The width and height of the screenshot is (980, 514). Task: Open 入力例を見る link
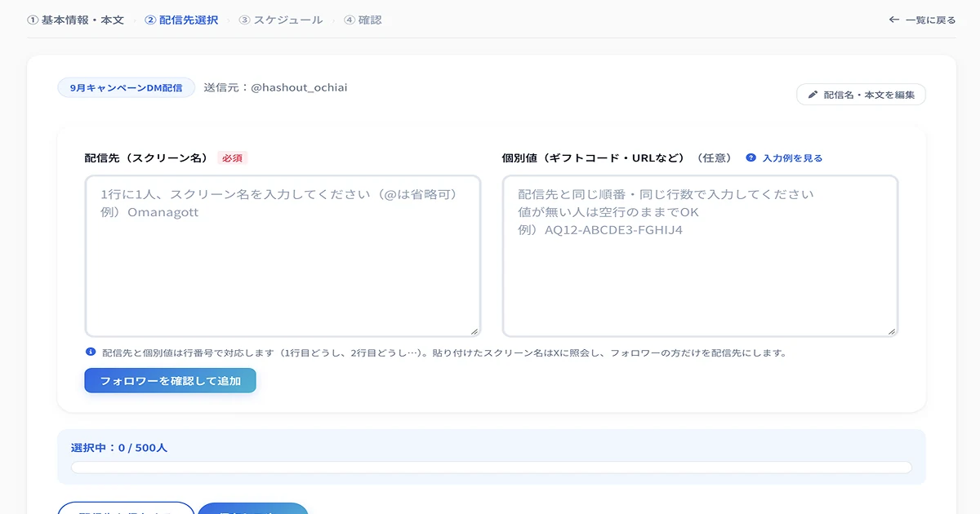tap(792, 158)
